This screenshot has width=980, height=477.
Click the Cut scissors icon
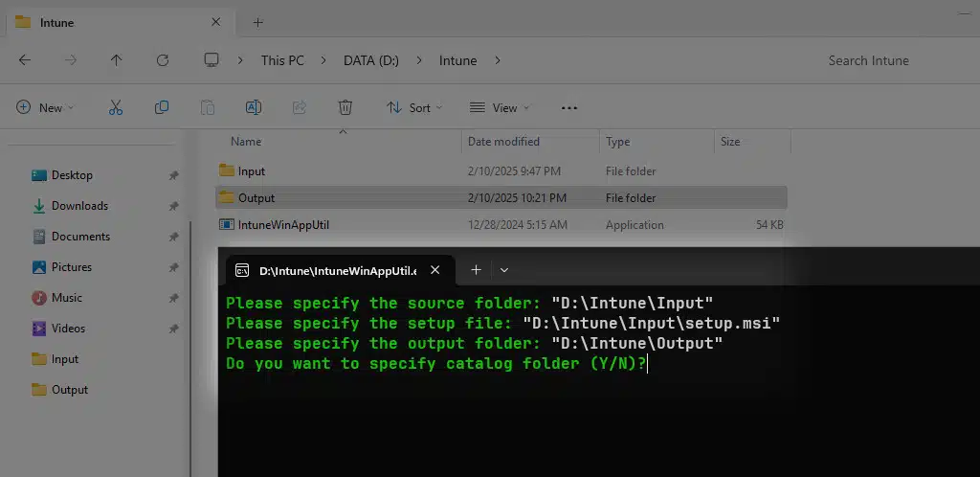click(116, 107)
